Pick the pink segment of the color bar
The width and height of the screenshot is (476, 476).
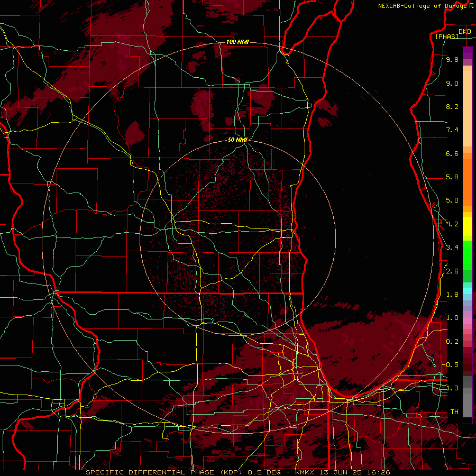click(467, 321)
